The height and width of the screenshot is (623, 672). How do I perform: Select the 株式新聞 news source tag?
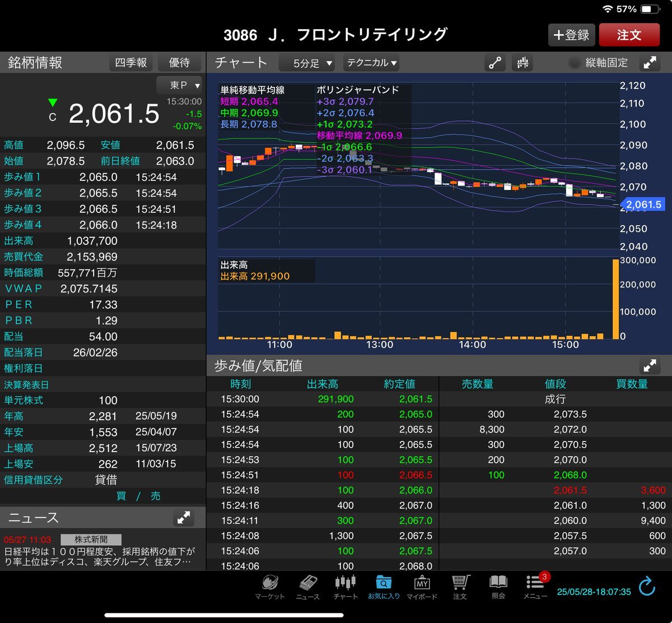click(x=91, y=540)
